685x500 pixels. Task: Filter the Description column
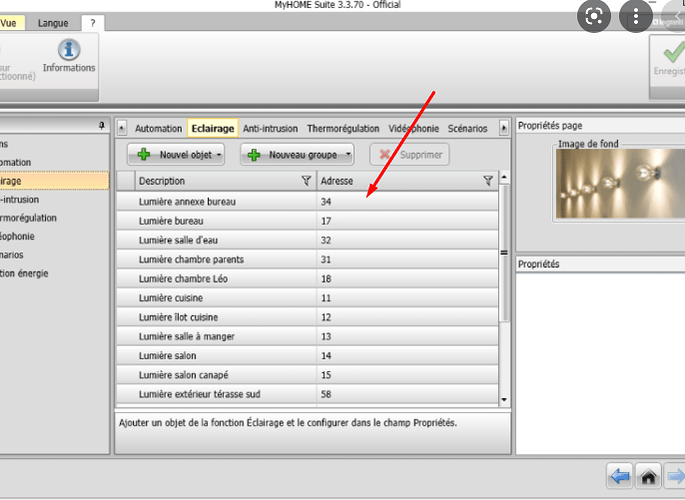[306, 181]
